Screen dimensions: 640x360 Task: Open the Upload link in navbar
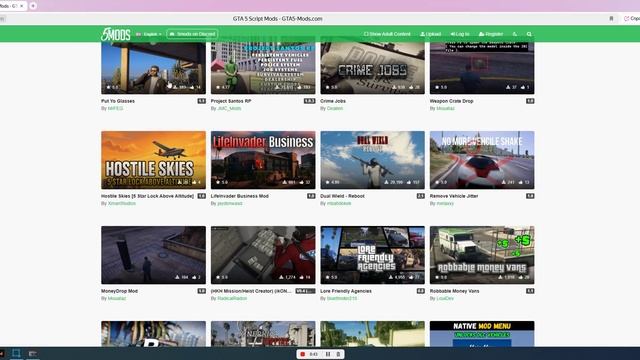(431, 34)
